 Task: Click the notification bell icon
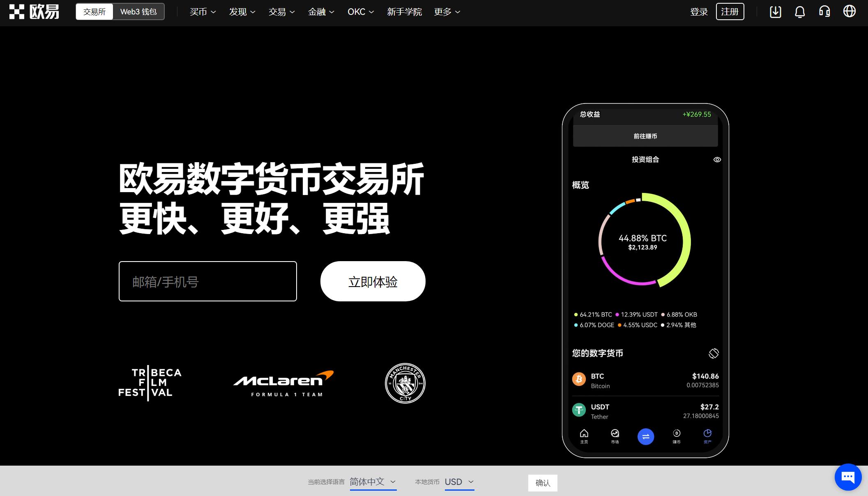tap(800, 12)
